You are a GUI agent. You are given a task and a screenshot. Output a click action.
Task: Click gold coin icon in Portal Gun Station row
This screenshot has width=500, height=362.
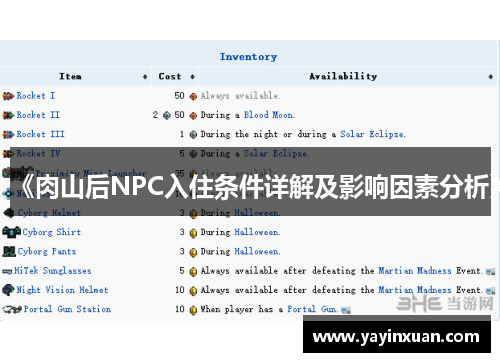point(193,310)
